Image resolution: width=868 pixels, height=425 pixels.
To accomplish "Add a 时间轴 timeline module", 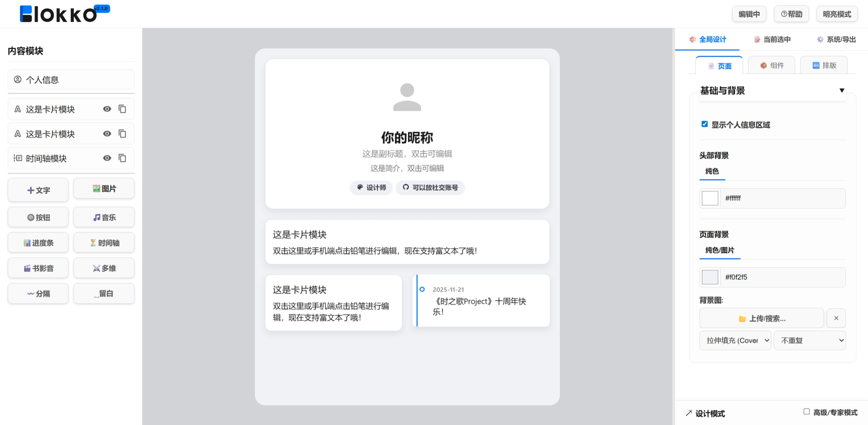I will click(x=104, y=242).
